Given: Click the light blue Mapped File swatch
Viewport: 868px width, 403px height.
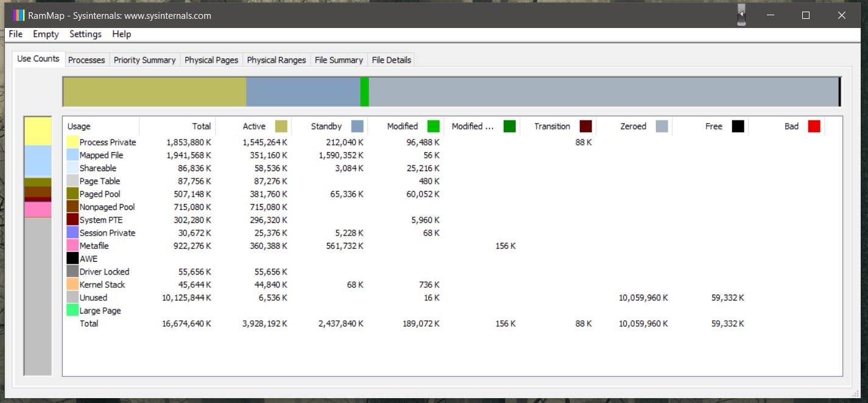Looking at the screenshot, I should pyautogui.click(x=72, y=155).
